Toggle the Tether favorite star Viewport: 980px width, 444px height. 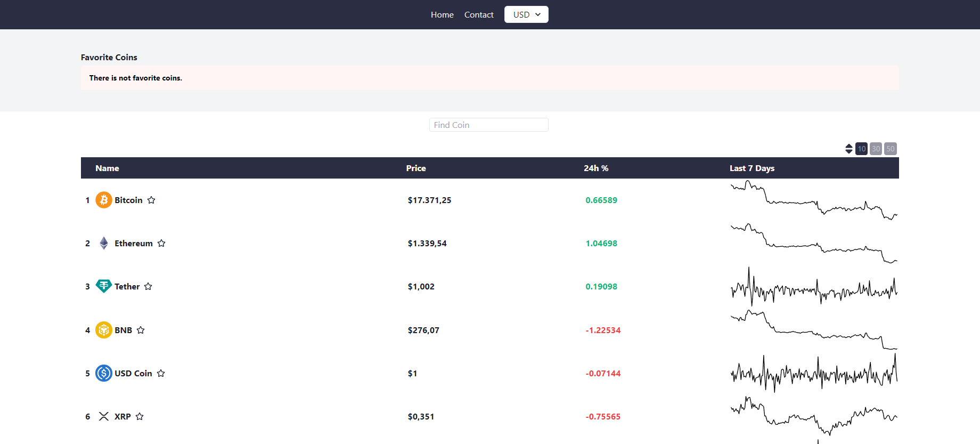click(x=148, y=286)
